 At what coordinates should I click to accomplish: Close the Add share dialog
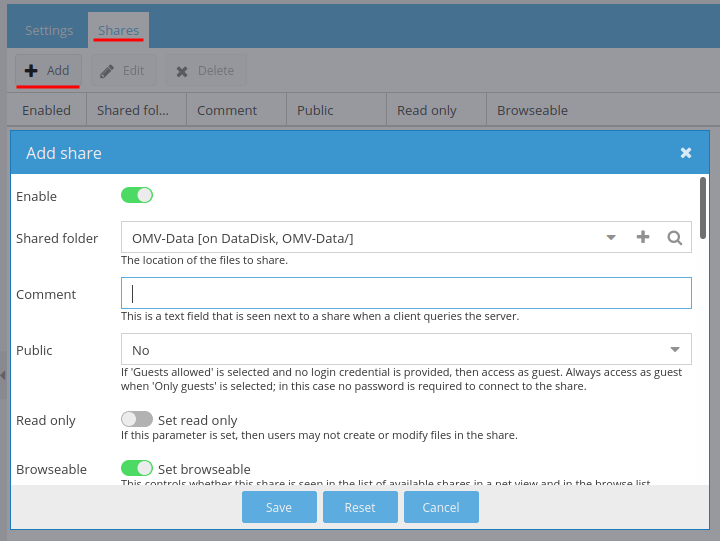click(686, 153)
